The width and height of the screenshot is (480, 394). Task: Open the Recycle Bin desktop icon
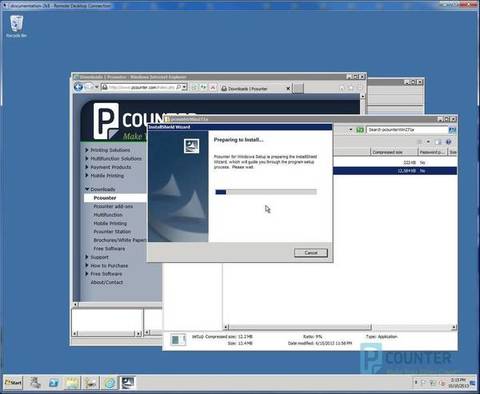tap(16, 26)
